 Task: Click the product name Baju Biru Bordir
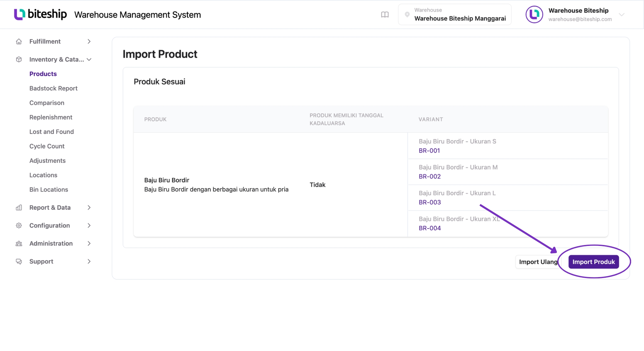pyautogui.click(x=167, y=180)
